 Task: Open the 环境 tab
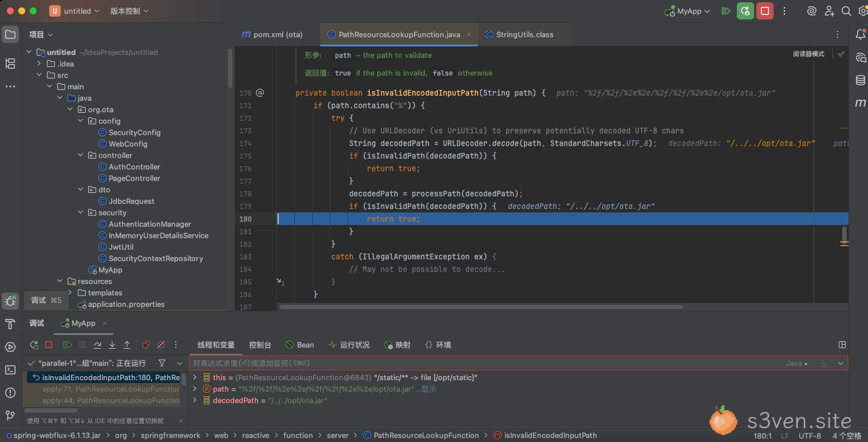(438, 345)
